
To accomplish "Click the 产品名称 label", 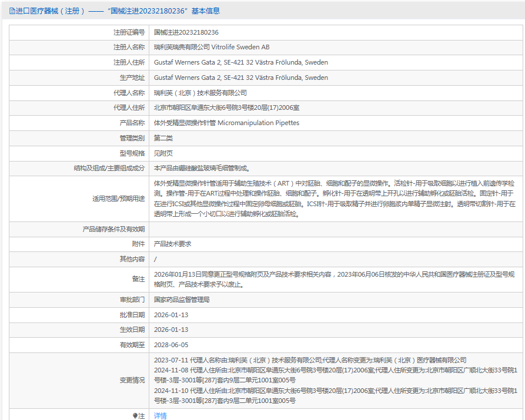I will click(132, 123).
